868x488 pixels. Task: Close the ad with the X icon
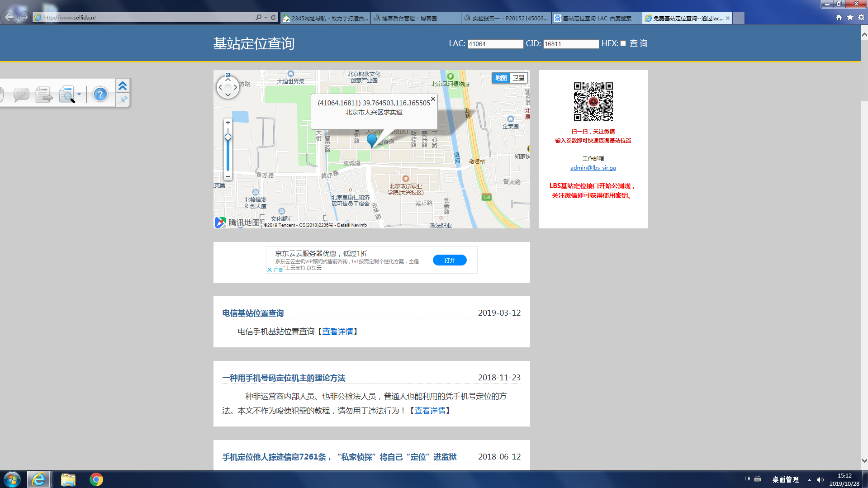pyautogui.click(x=270, y=270)
